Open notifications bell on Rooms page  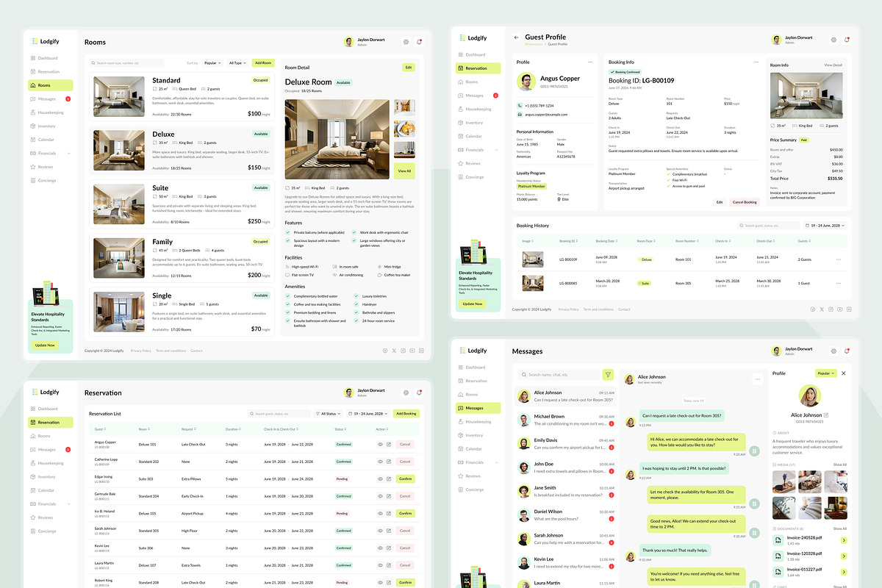point(419,43)
